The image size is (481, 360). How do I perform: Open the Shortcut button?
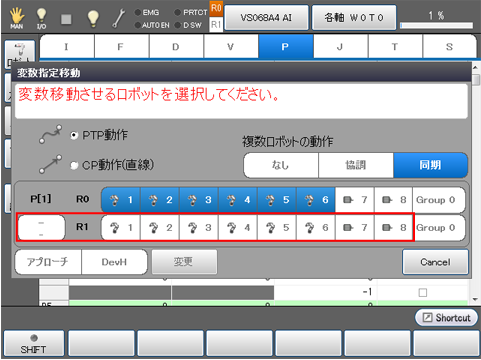coord(446,318)
